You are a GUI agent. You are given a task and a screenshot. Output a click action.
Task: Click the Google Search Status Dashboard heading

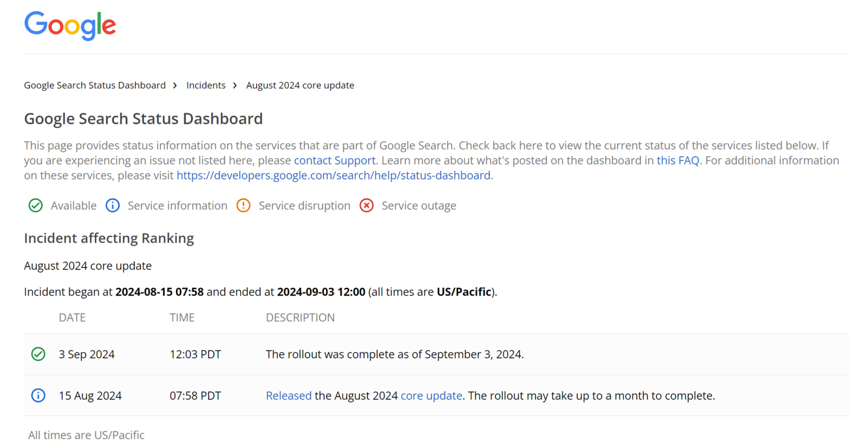(x=143, y=119)
